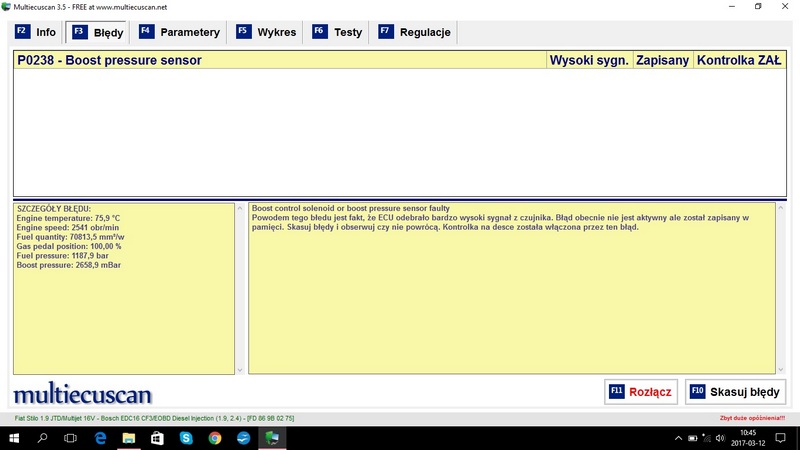Click the SZCZEGÓŁY BŁĘDU heading

(54, 209)
